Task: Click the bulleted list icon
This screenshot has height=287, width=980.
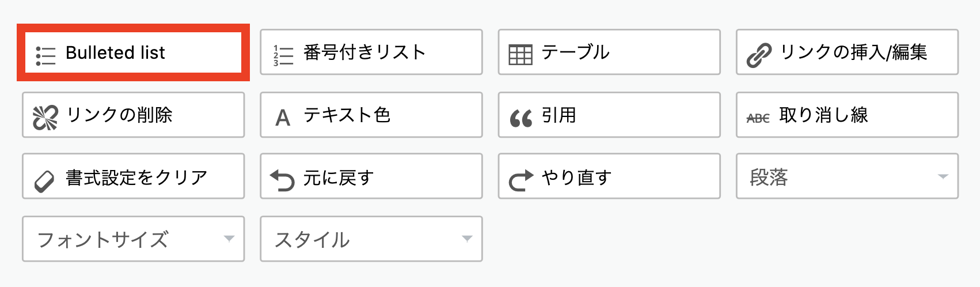Action: (45, 55)
